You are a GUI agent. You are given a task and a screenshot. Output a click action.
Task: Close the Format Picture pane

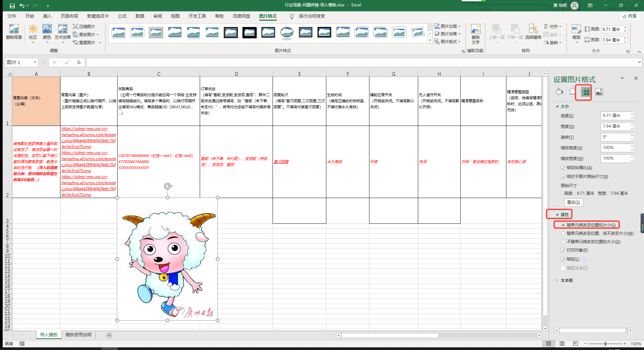tap(636, 78)
